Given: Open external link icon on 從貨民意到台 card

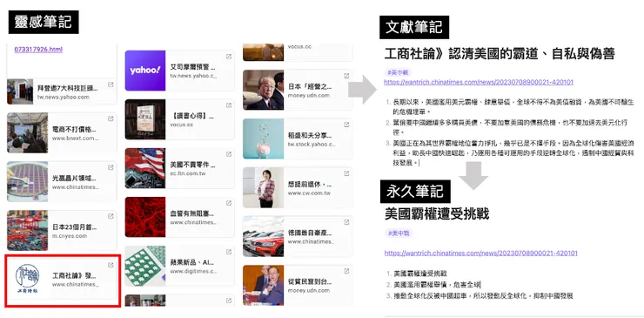Looking at the screenshot, I should pos(346,271).
